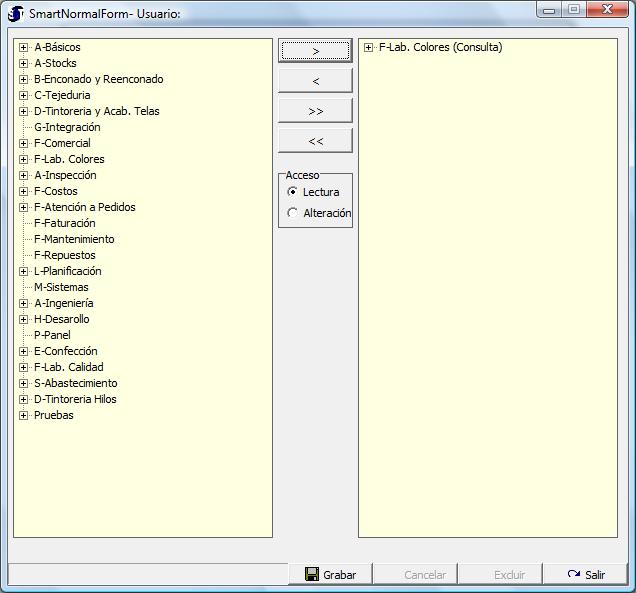Expand the A-Básicos tree node
This screenshot has height=593, width=636.
23,47
